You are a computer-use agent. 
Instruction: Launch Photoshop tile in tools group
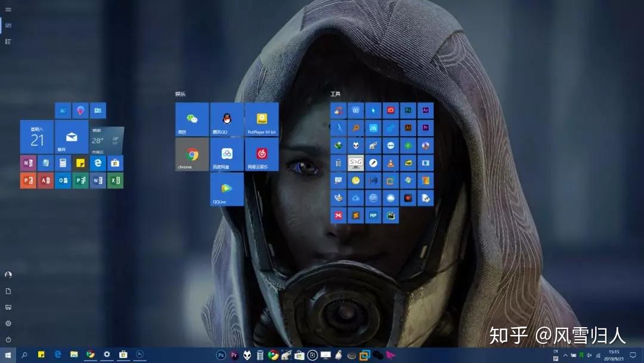(x=408, y=110)
